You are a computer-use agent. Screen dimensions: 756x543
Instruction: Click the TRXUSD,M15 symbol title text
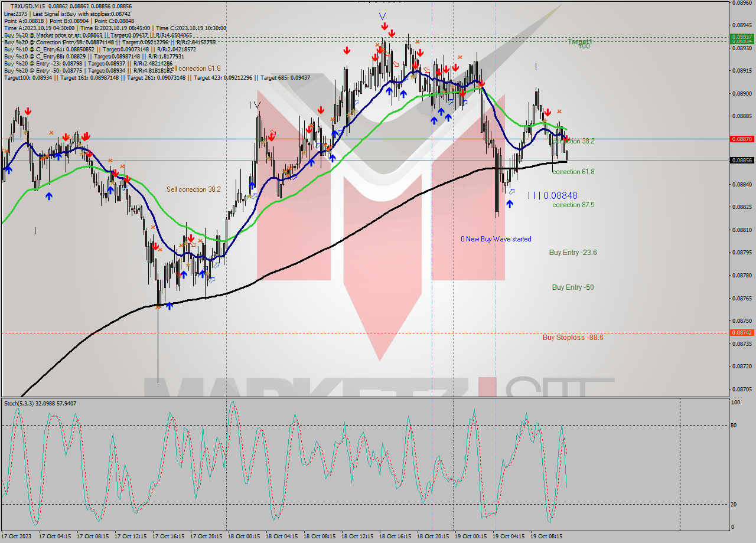[x=28, y=6]
